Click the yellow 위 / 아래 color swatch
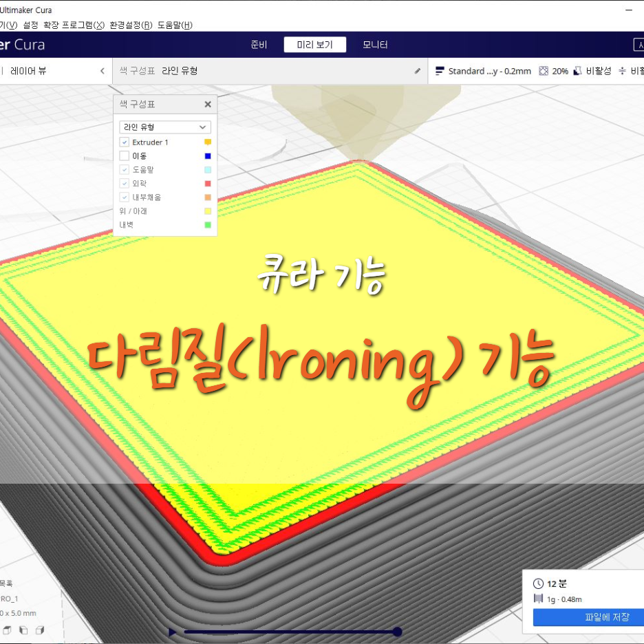644x644 pixels. pyautogui.click(x=208, y=211)
